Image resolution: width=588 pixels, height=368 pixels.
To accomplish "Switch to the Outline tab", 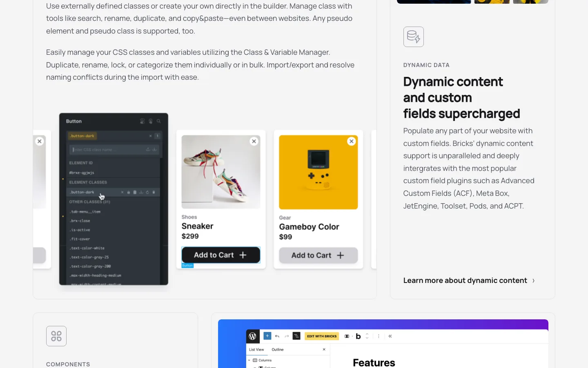I will [x=278, y=350].
